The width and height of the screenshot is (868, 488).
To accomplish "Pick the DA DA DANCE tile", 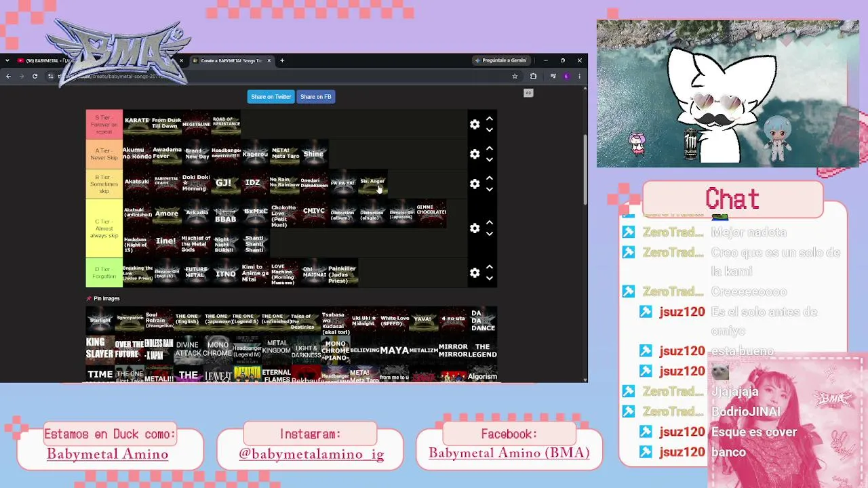I will coord(482,321).
